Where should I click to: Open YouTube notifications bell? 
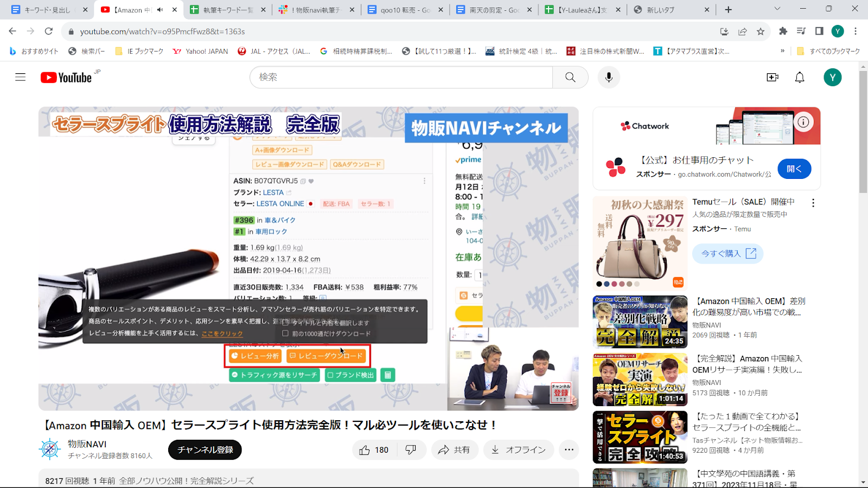(800, 77)
